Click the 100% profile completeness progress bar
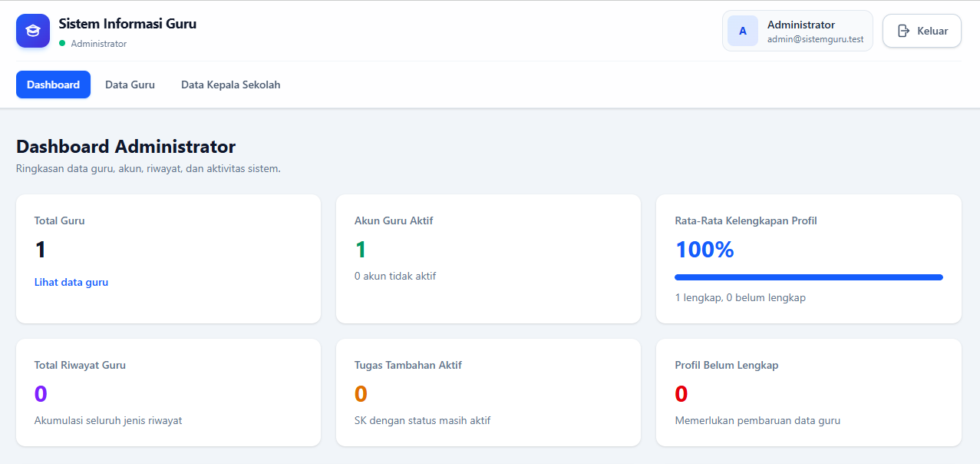 click(809, 277)
